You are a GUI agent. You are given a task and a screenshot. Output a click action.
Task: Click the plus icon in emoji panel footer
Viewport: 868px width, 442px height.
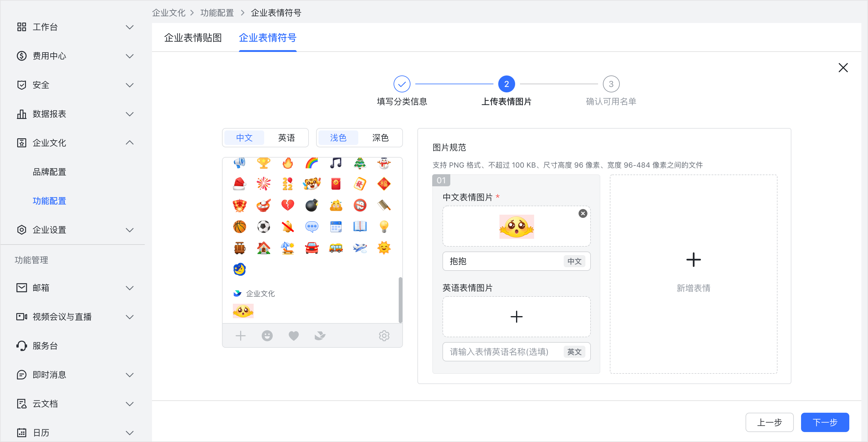click(240, 336)
